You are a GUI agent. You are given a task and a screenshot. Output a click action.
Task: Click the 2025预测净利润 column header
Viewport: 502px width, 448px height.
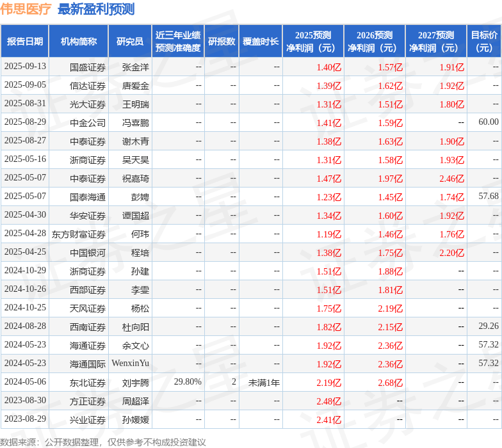click(313, 41)
